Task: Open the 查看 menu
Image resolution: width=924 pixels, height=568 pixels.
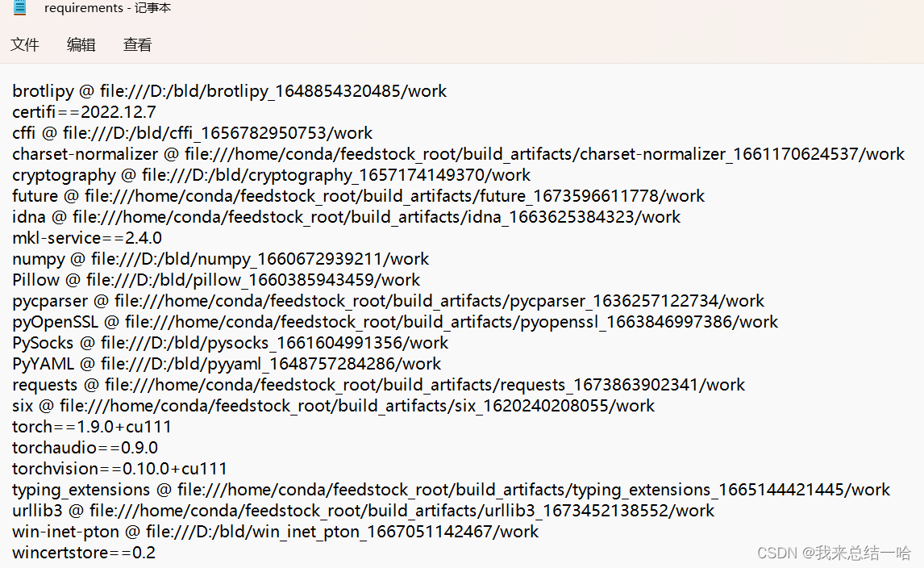Action: pos(137,45)
